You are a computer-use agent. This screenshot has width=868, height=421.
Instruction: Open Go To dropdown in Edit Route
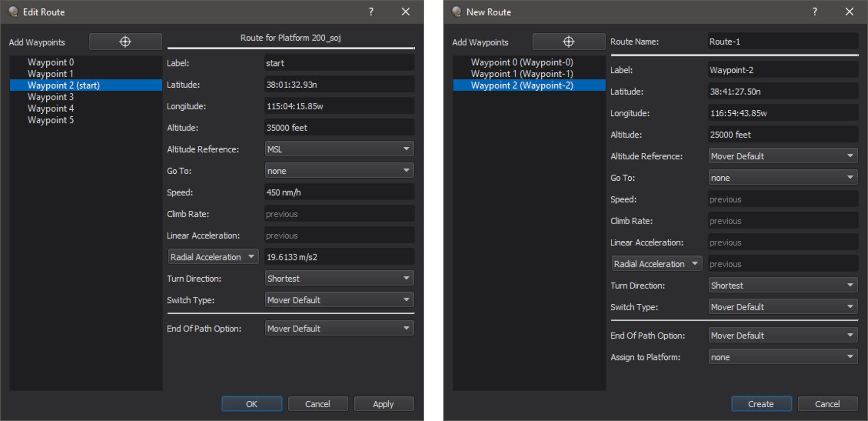click(340, 171)
